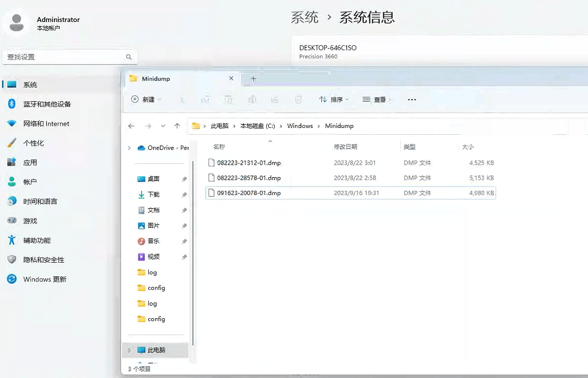This screenshot has height=378, width=588.
Task: Click Windows in the breadcrumb path
Action: click(300, 126)
